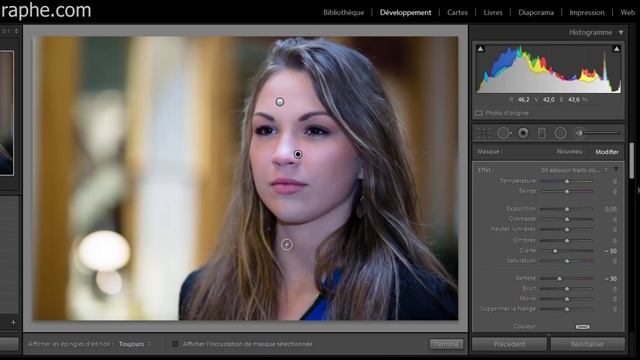The width and height of the screenshot is (640, 360).
Task: Collapse the Effet sliders triangle
Action: [x=616, y=169]
